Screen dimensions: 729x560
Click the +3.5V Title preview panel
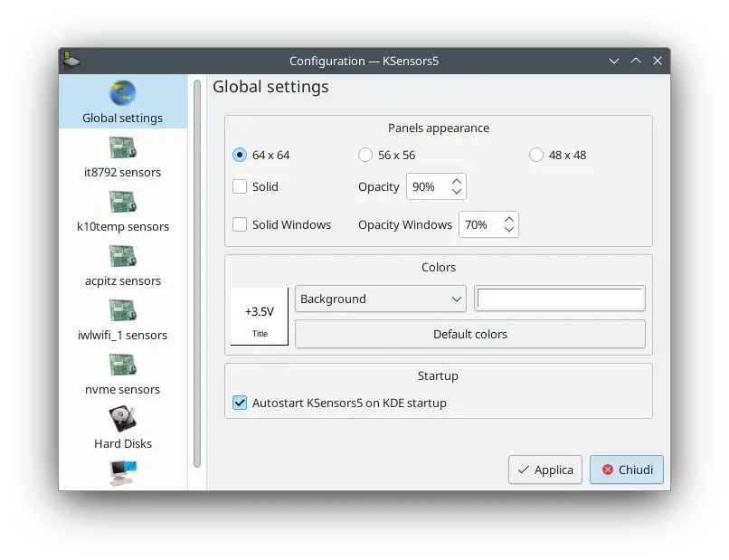click(x=260, y=317)
